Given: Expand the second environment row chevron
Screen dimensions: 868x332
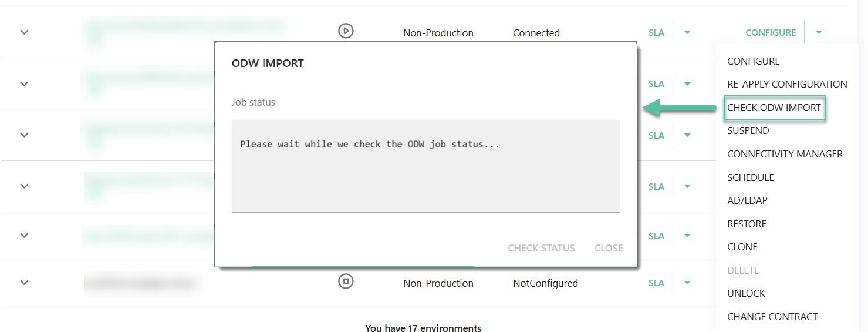Looking at the screenshot, I should (24, 83).
